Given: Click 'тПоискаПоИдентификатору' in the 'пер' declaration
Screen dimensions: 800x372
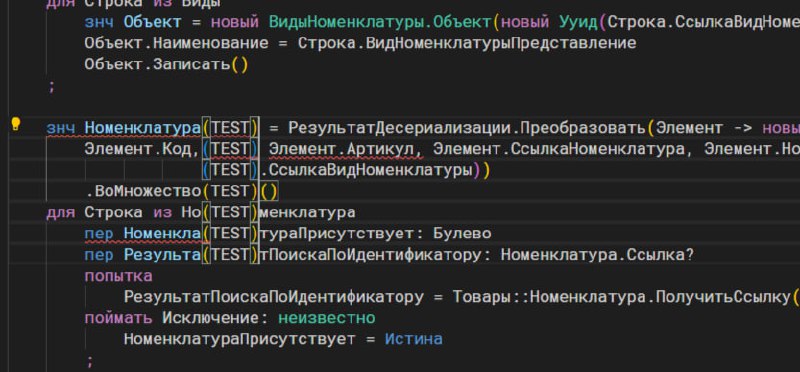Looking at the screenshot, I should tap(370, 255).
